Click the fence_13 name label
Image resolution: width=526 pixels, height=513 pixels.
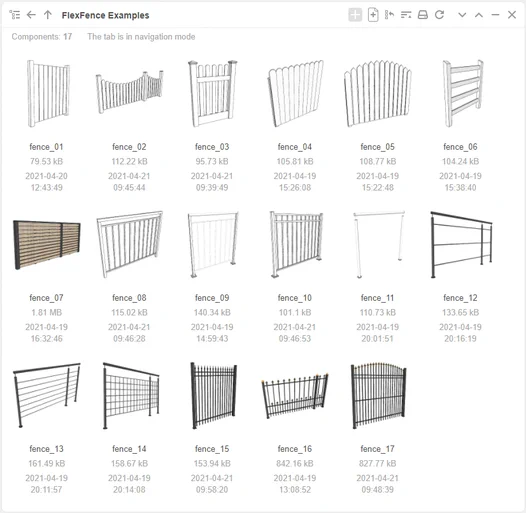click(x=46, y=449)
